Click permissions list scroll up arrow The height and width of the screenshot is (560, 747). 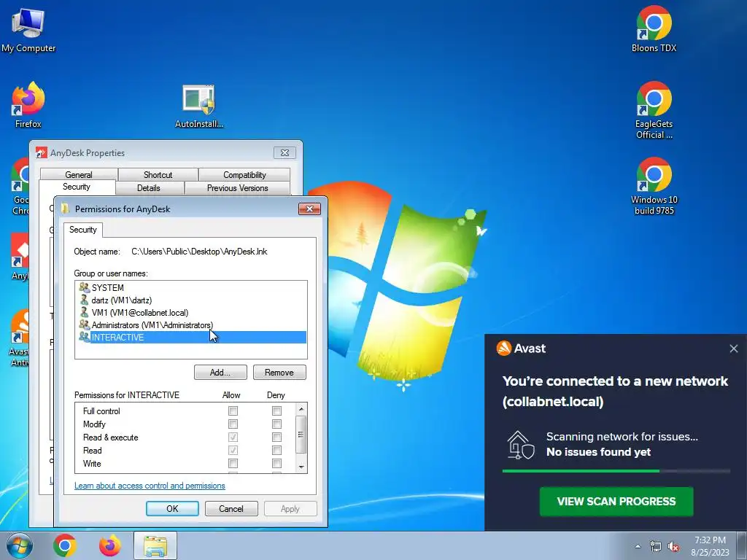[301, 409]
